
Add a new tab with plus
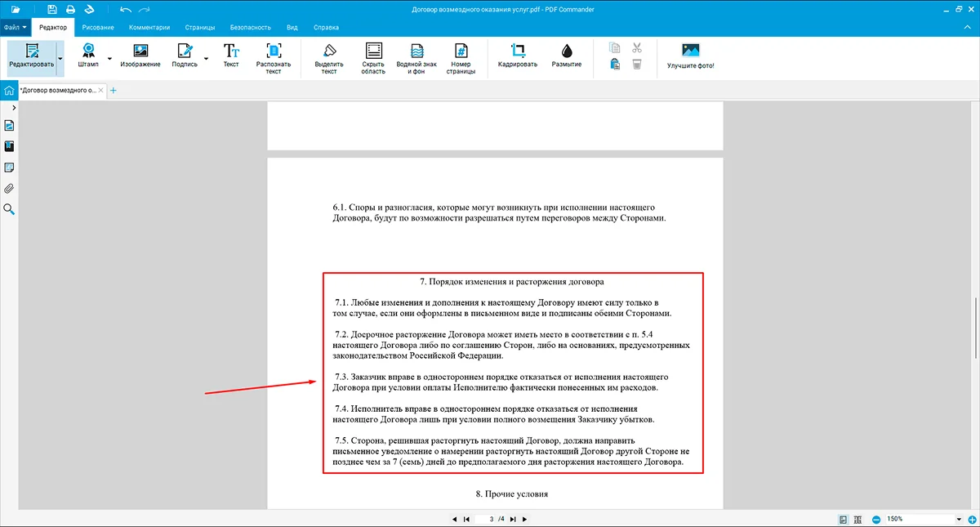coord(114,90)
